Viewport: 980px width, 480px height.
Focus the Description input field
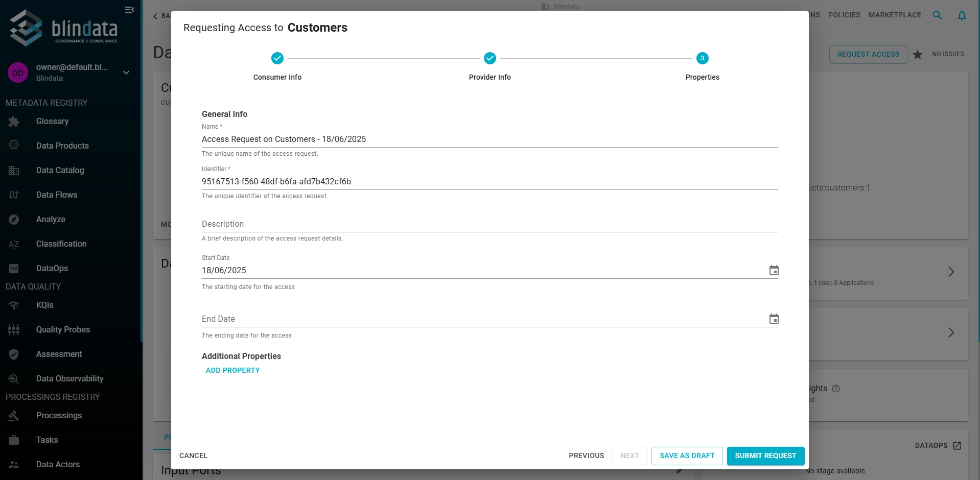point(489,224)
